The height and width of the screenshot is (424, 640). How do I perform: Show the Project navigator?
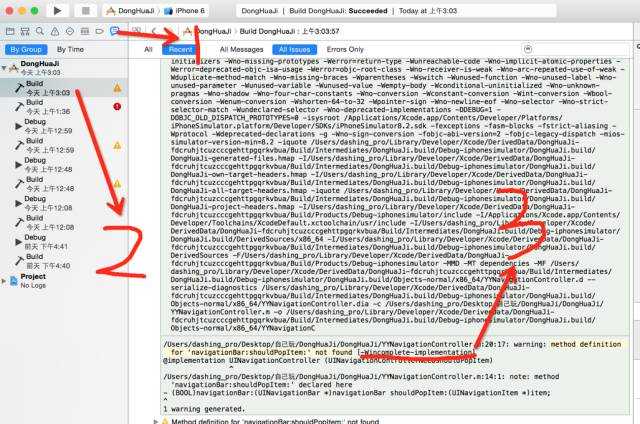[x=10, y=31]
